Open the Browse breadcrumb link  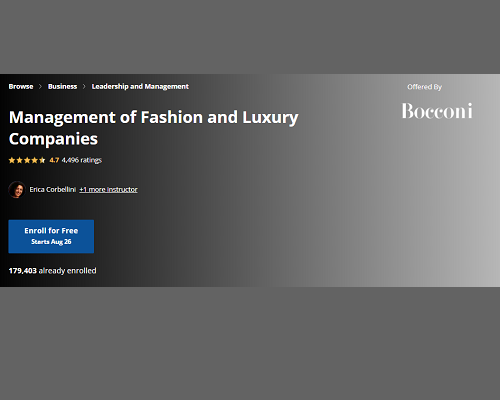coord(21,87)
